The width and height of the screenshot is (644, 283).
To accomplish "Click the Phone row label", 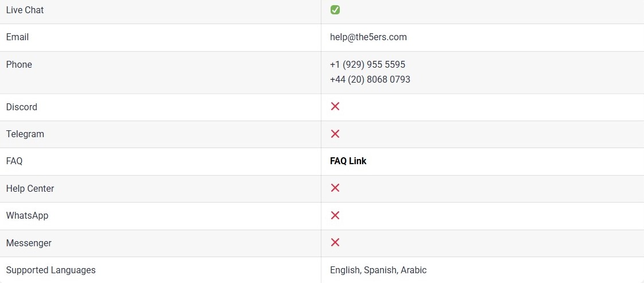I will click(x=19, y=64).
